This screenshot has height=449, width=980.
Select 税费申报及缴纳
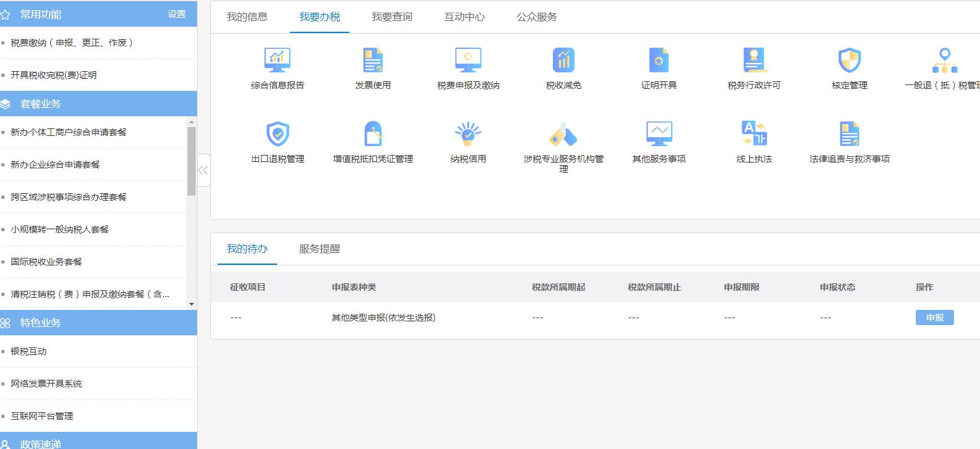point(468,67)
